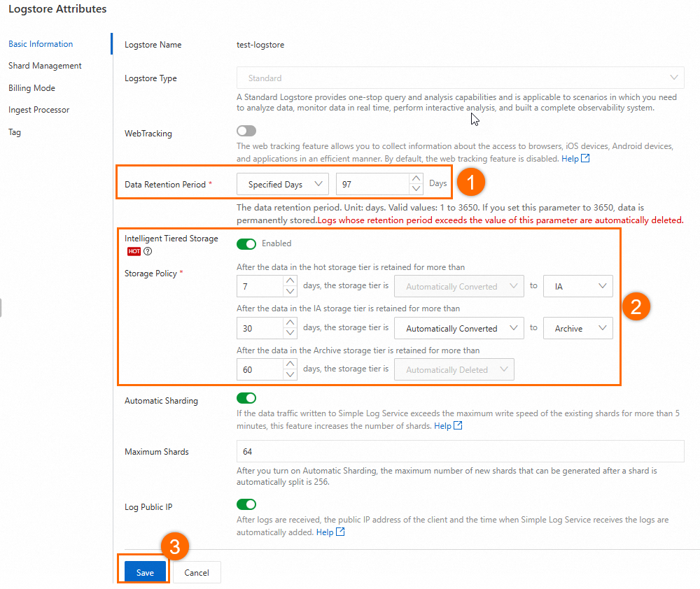This screenshot has width=700, height=589.
Task: Open the IA target tier dropdown
Action: (x=578, y=286)
